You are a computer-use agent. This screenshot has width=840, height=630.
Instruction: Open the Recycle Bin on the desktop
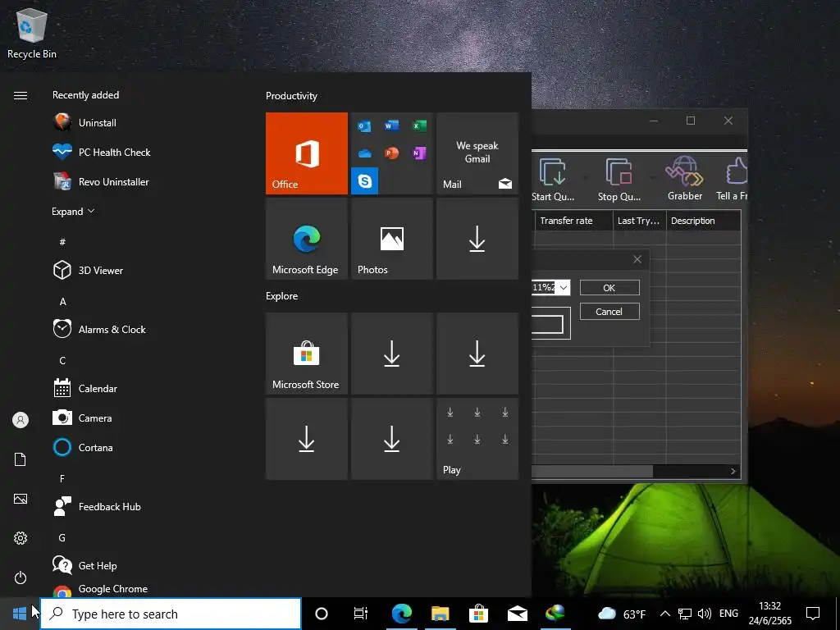[x=32, y=34]
